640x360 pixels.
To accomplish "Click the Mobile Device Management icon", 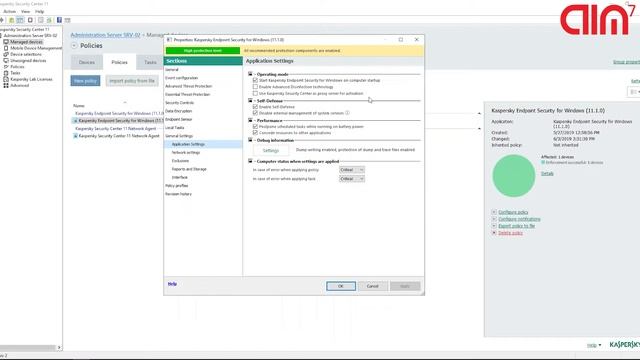I will (x=6, y=48).
